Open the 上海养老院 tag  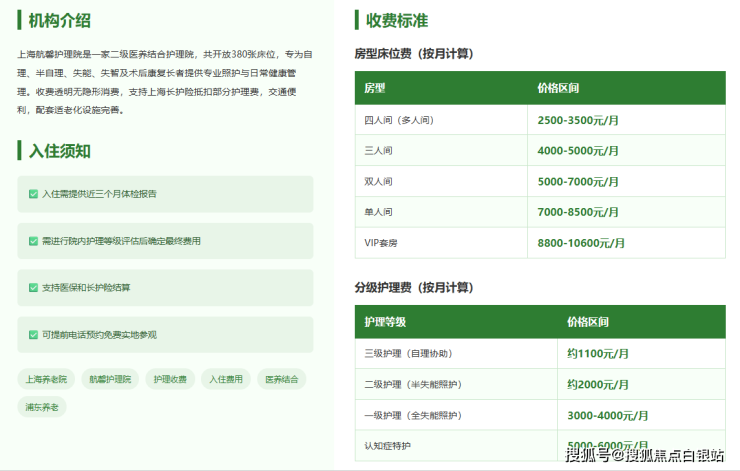[x=46, y=379]
